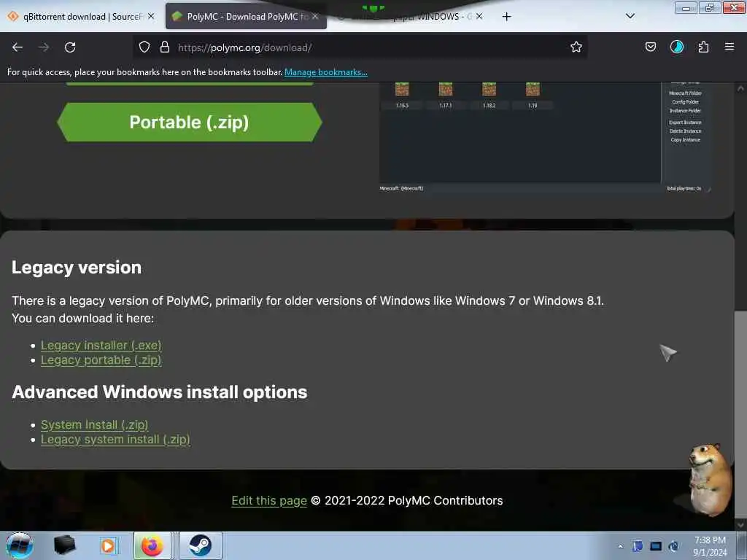The image size is (747, 560).
Task: Click the scrollbar up arrow
Action: 740,88
